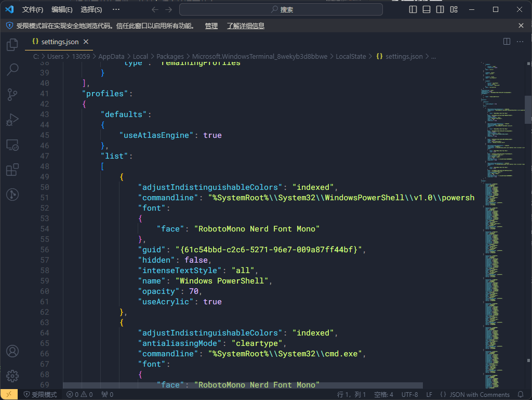Open the Search view in activity bar
The image size is (532, 400).
(12, 69)
